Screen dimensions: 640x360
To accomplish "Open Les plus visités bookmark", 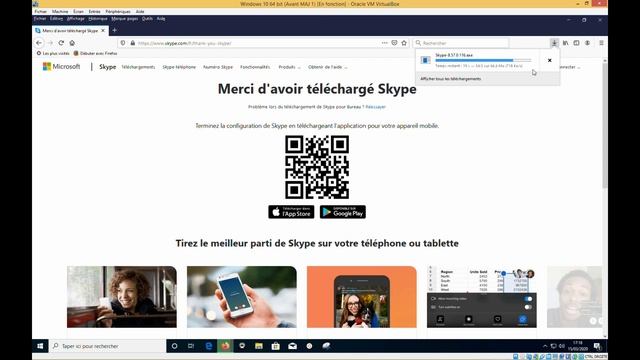I will click(53, 53).
